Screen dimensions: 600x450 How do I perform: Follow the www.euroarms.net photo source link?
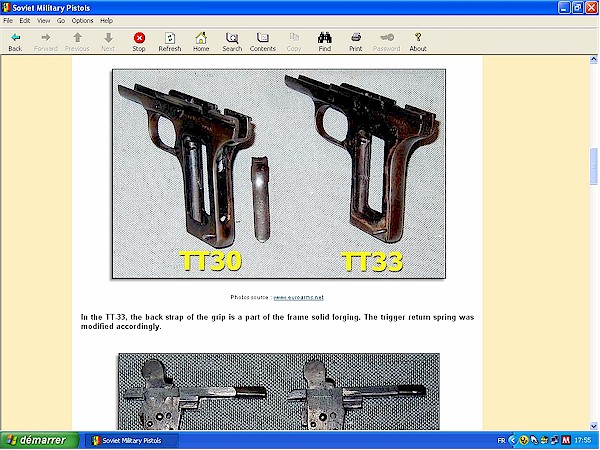point(298,297)
